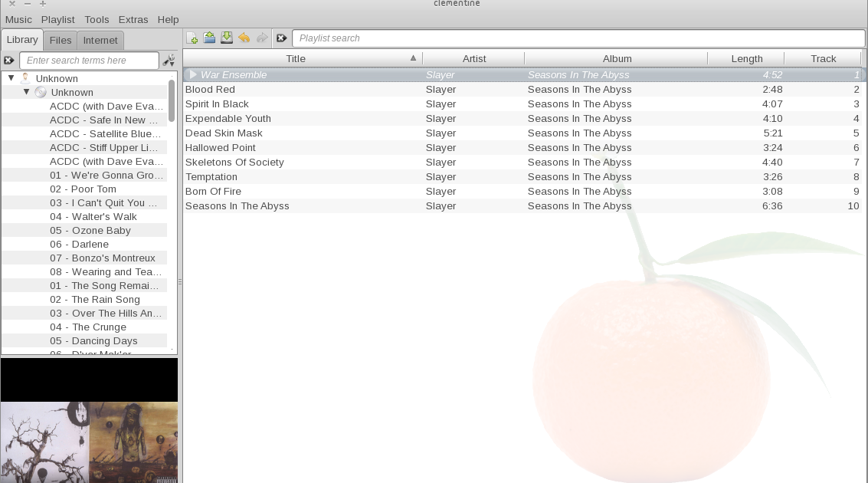The width and height of the screenshot is (868, 483).
Task: Select ACDC - Safe In New in library
Action: coord(106,120)
